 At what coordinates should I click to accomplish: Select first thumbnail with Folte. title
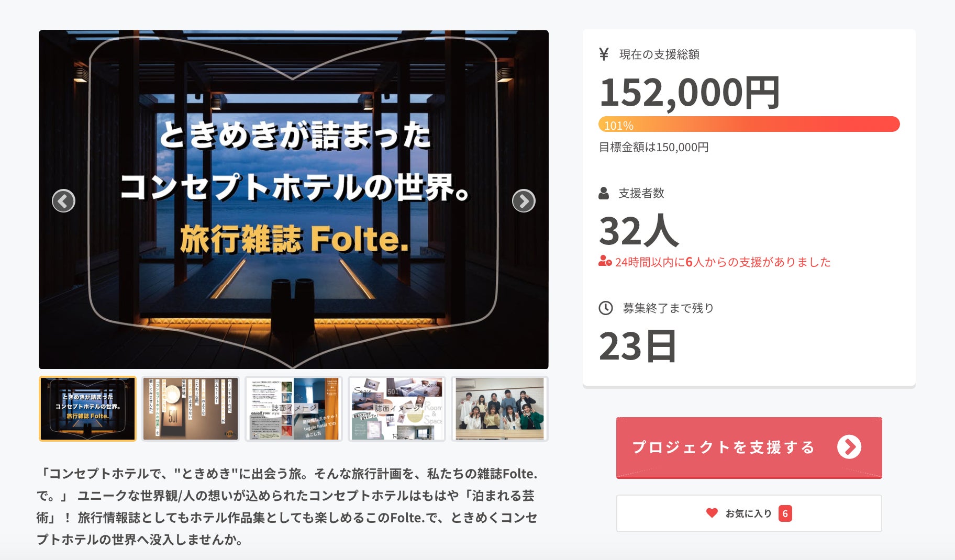coord(87,409)
